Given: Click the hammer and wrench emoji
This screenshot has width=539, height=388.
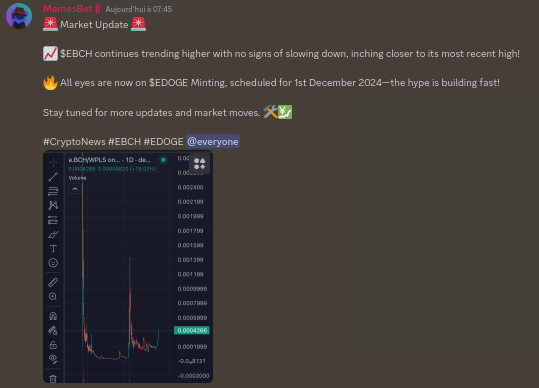Looking at the screenshot, I should [x=270, y=112].
